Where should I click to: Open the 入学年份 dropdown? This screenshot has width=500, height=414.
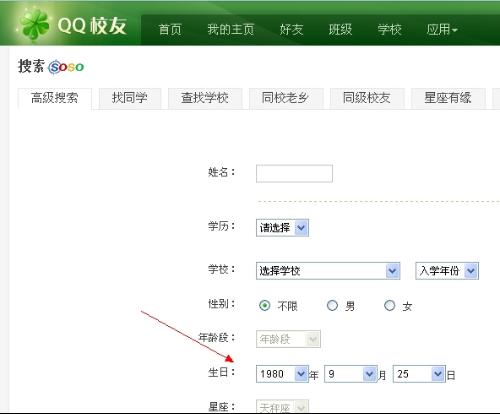click(447, 271)
